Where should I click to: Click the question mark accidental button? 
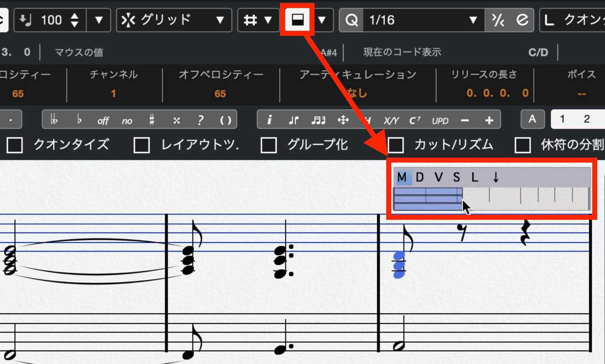tap(200, 120)
